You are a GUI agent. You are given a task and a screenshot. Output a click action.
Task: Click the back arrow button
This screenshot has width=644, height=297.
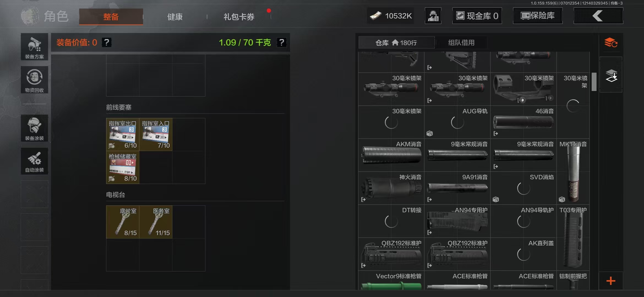598,16
